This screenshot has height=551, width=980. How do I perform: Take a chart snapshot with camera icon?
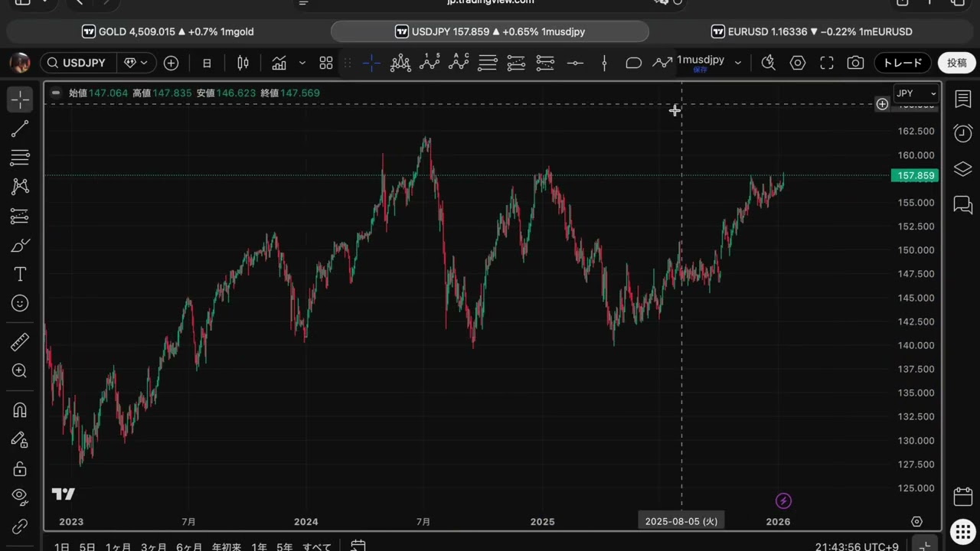pyautogui.click(x=855, y=63)
